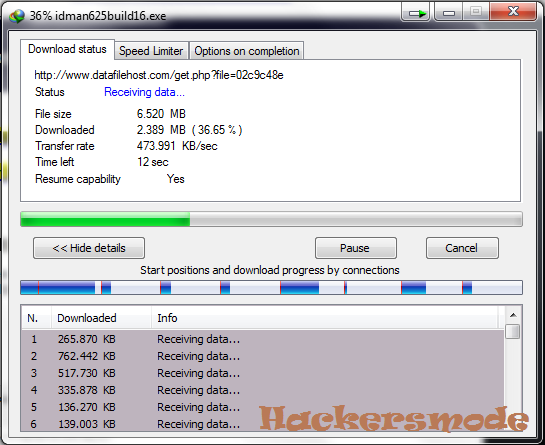Click the green arrow title bar button

pyautogui.click(x=416, y=13)
